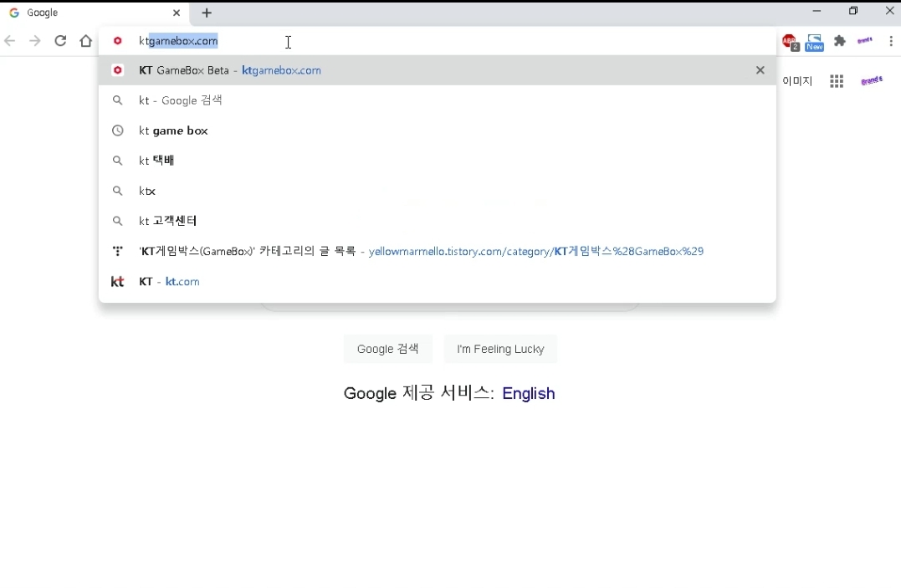The width and height of the screenshot is (901, 588).
Task: Open the Google account avatar on page
Action: tap(872, 80)
